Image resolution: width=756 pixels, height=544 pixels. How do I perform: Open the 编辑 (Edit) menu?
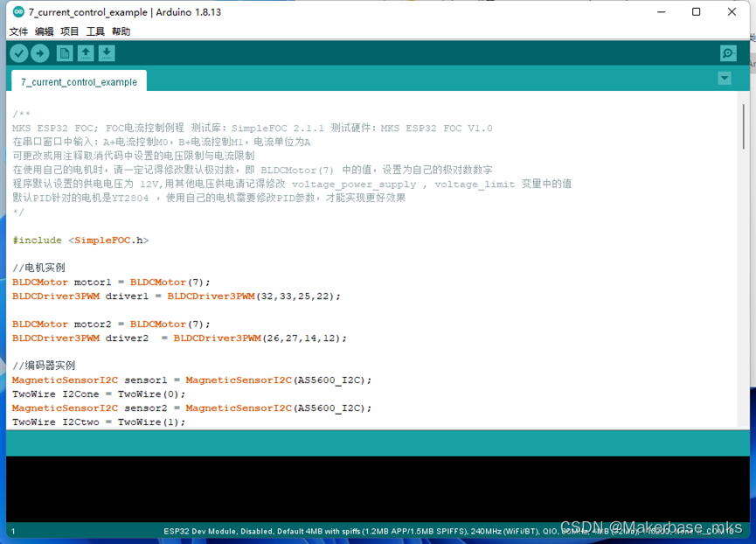pos(44,31)
